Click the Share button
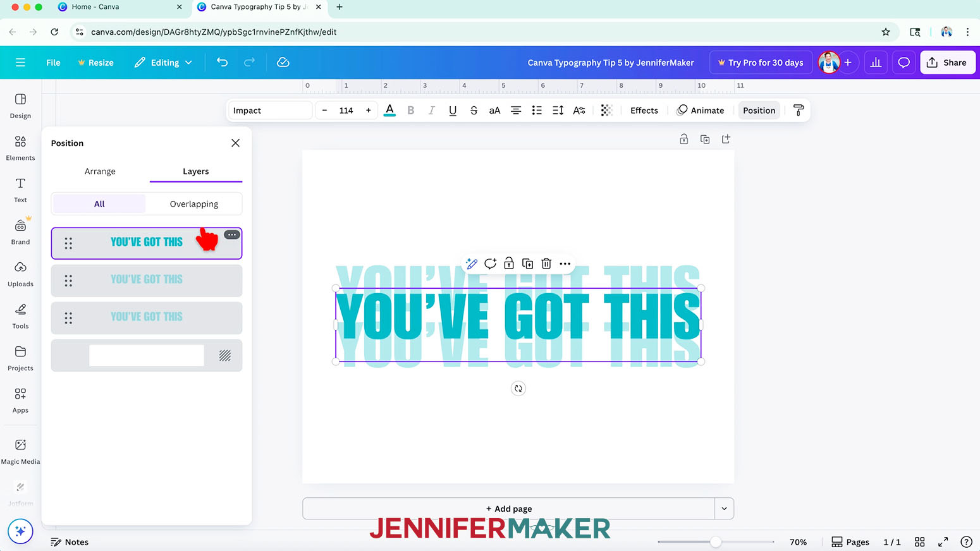 click(948, 63)
